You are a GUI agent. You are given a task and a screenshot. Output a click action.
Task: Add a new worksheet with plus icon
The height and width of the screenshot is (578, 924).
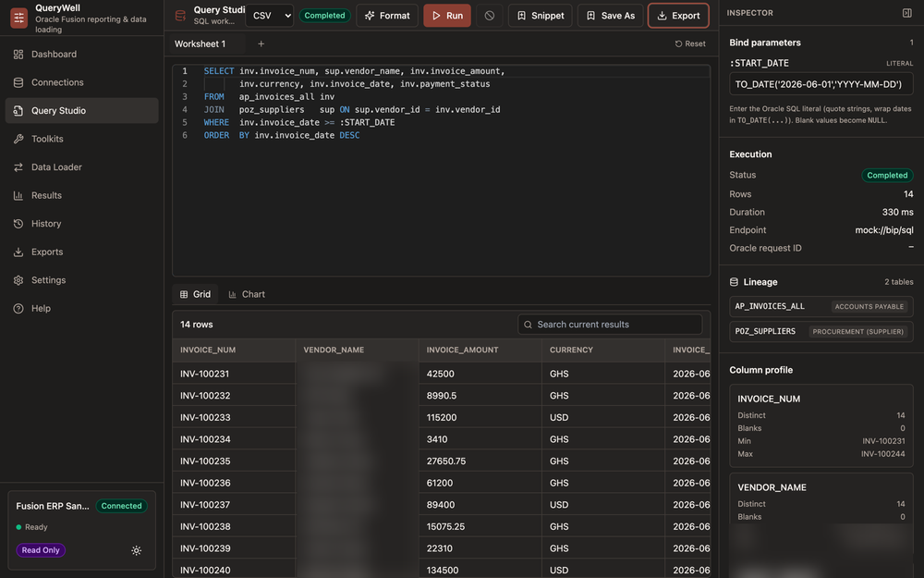tap(261, 43)
